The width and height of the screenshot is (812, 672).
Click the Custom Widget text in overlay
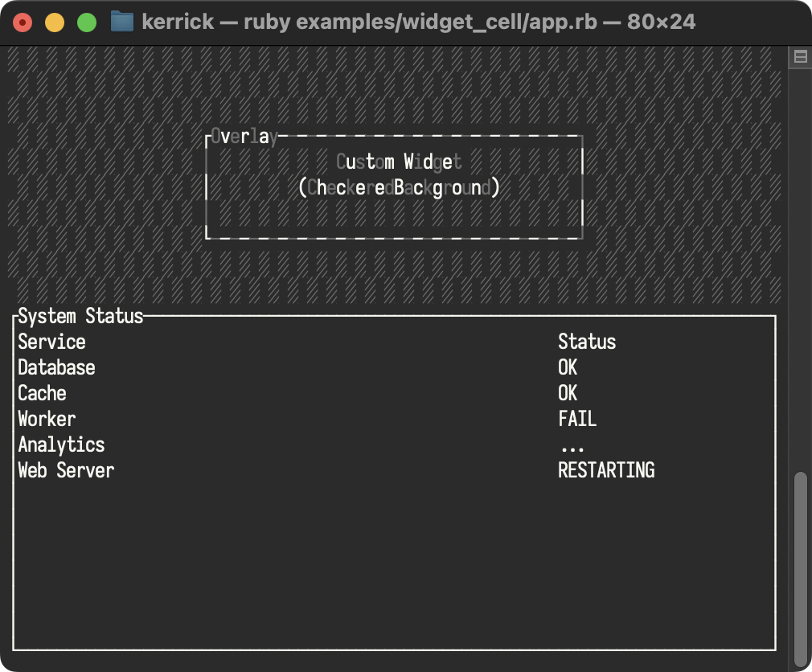coord(399,162)
